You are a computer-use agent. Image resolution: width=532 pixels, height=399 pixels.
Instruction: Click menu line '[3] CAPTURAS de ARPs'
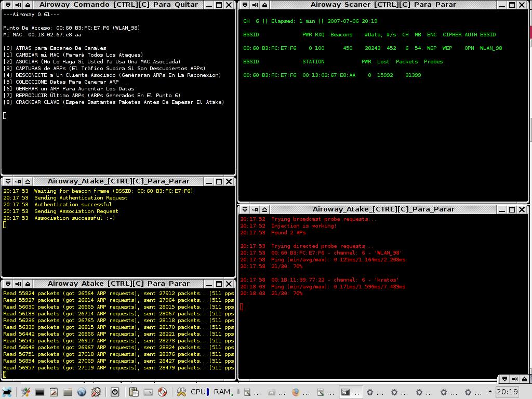[104, 69]
